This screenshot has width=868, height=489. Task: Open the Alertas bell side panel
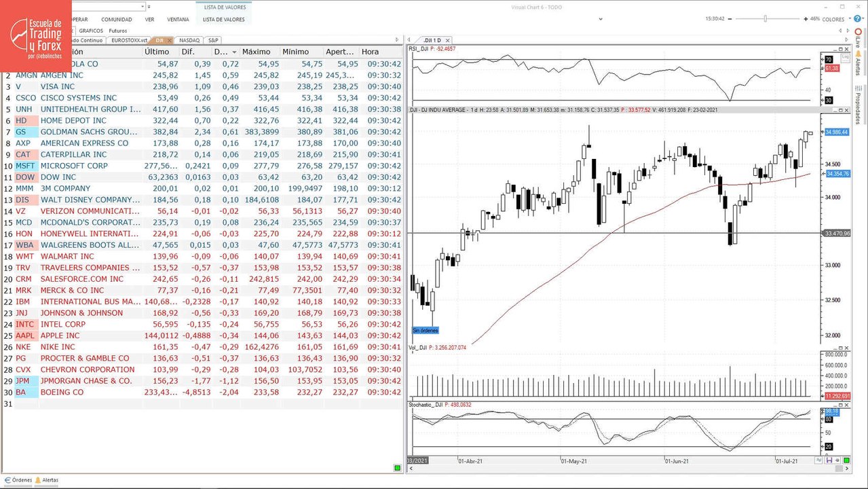[858, 65]
